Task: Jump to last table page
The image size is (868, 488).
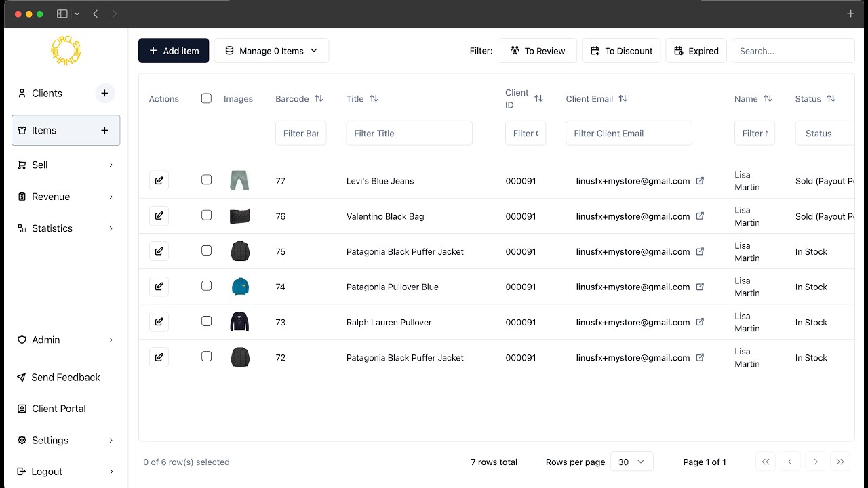Action: point(840,462)
